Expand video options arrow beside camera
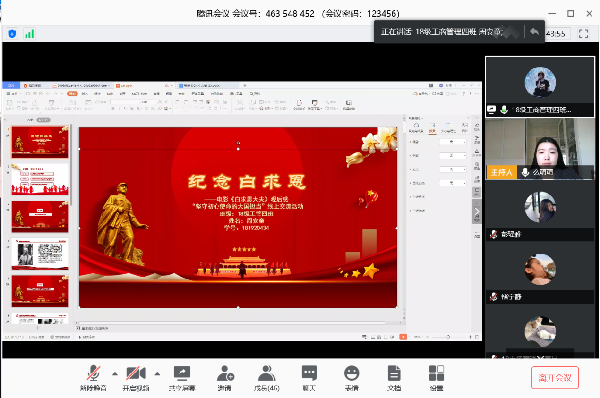 coord(157,374)
